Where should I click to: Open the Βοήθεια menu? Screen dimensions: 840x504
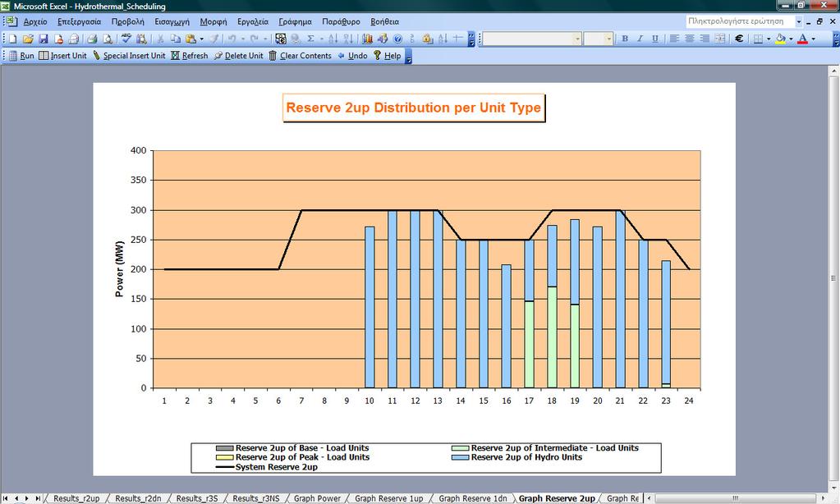(x=384, y=21)
